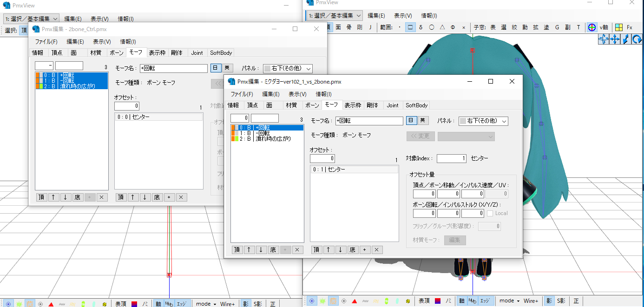Open ファイル(F) menu in 2bone_Ctrl editor
644x307 pixels.
coord(46,42)
